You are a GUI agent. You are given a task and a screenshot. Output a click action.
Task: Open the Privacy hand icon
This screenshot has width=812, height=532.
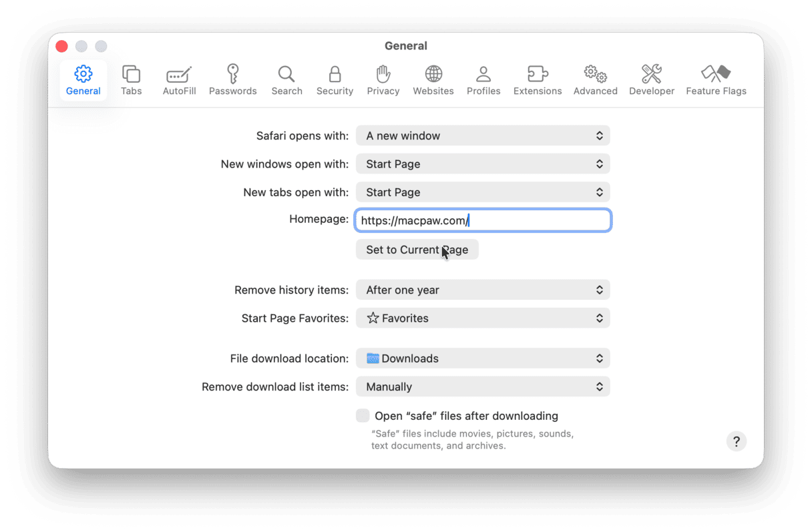pyautogui.click(x=383, y=80)
